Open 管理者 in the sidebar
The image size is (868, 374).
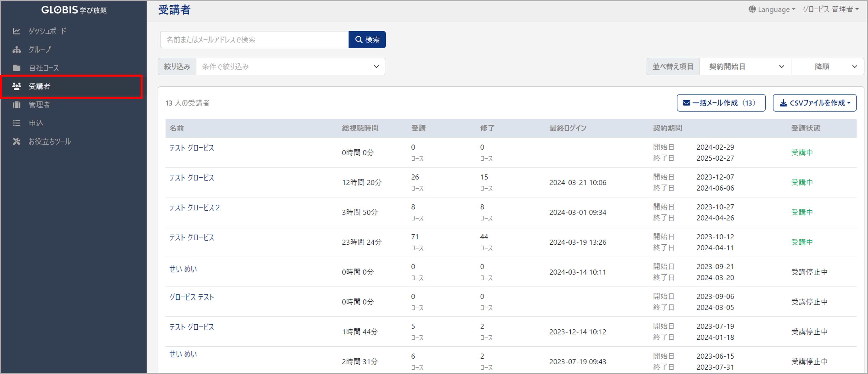(40, 105)
